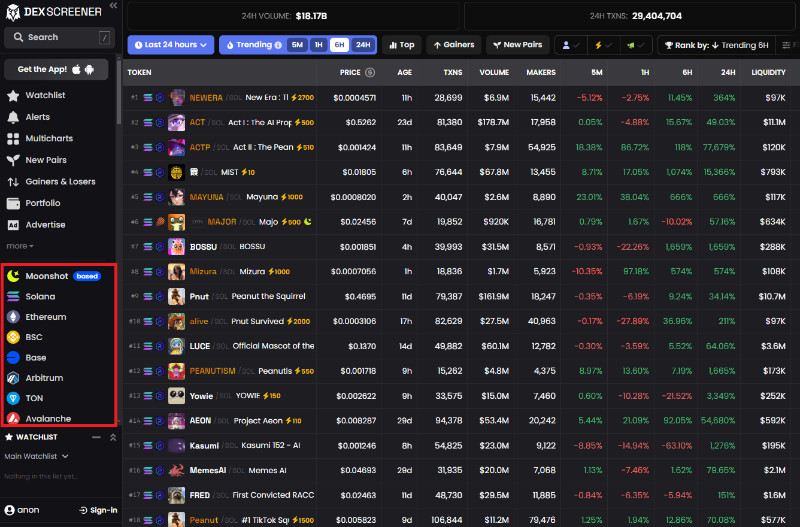
Task: Click the BOSSU token icon
Action: click(x=177, y=247)
